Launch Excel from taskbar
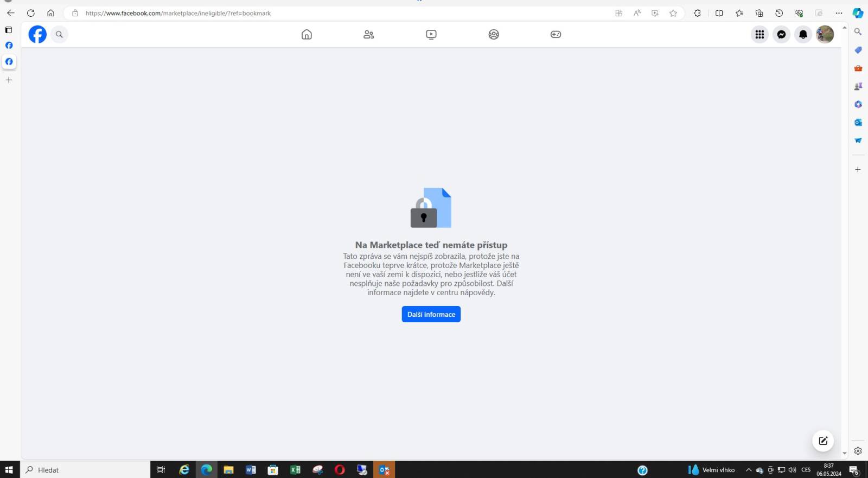Image resolution: width=868 pixels, height=478 pixels. (295, 470)
